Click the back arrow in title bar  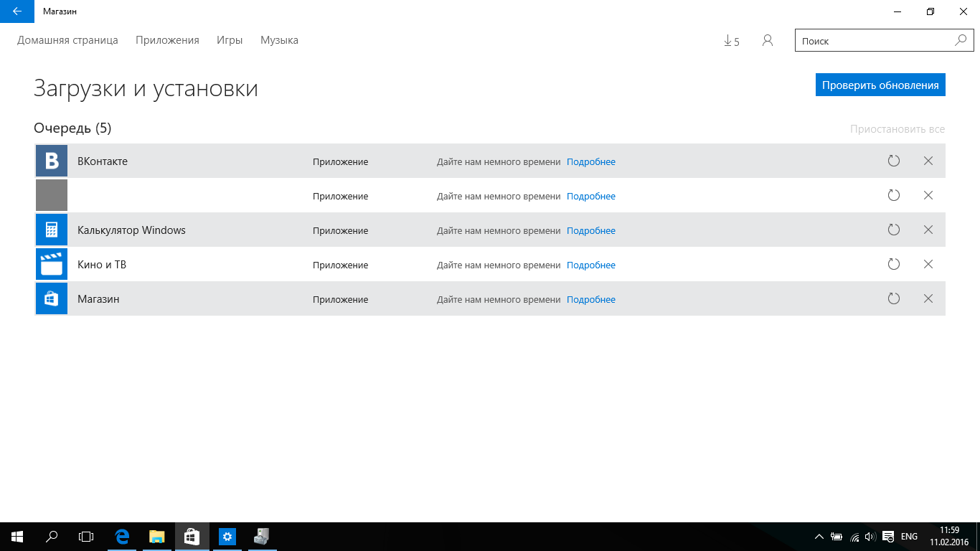pos(17,11)
